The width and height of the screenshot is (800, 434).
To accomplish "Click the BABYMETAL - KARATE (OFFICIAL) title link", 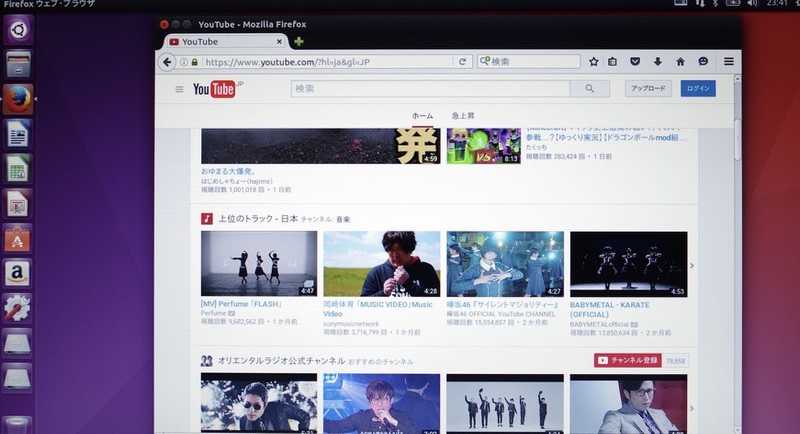I will 610,310.
